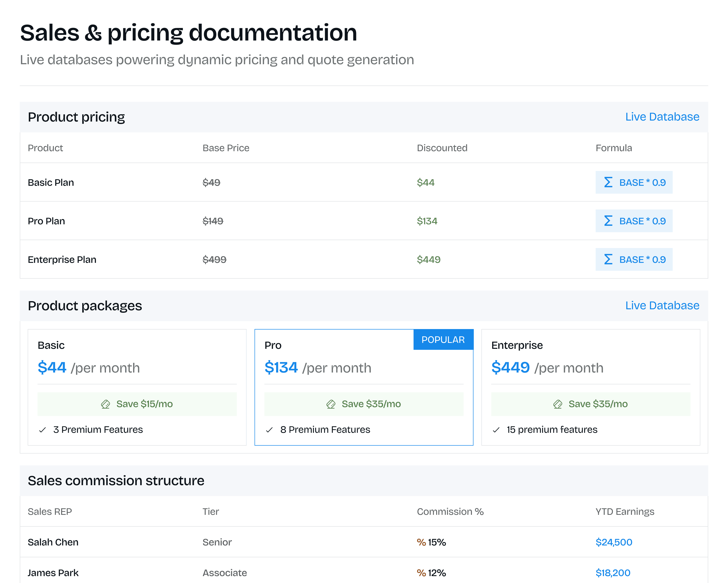The width and height of the screenshot is (728, 583).
Task: Click Salah Chen's $24,500 earnings value
Action: pyautogui.click(x=613, y=542)
